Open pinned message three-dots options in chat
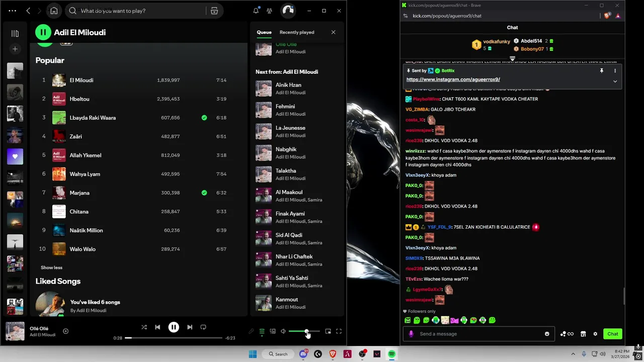 [x=615, y=71]
